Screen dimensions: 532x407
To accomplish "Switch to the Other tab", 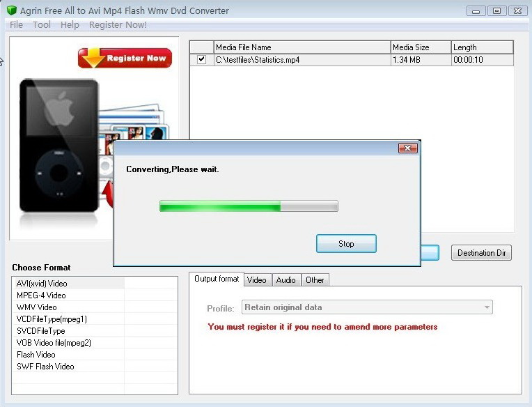I will pyautogui.click(x=315, y=280).
